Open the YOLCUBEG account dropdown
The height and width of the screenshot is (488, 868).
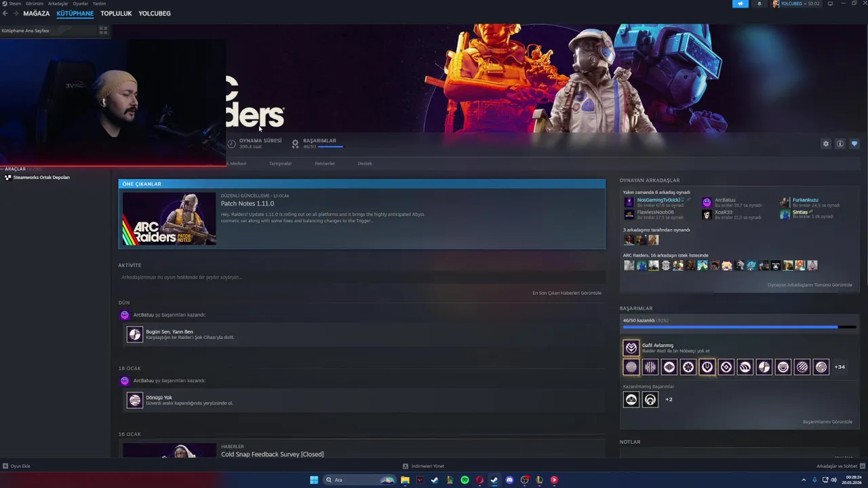click(x=796, y=3)
